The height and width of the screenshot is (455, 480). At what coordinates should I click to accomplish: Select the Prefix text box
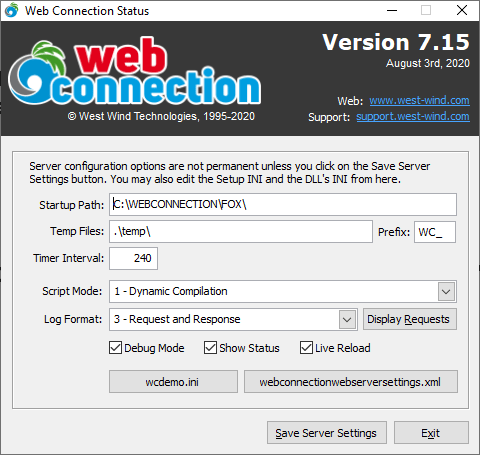(435, 232)
